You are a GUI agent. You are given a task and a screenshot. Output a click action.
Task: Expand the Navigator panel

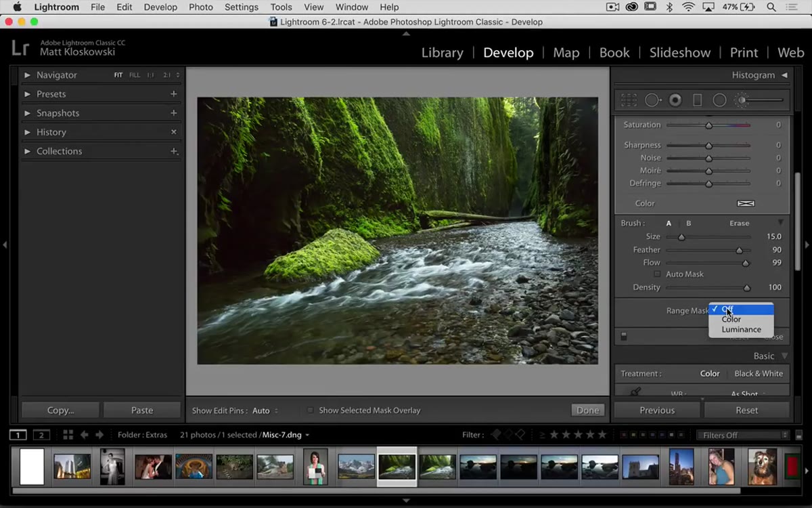click(x=28, y=75)
